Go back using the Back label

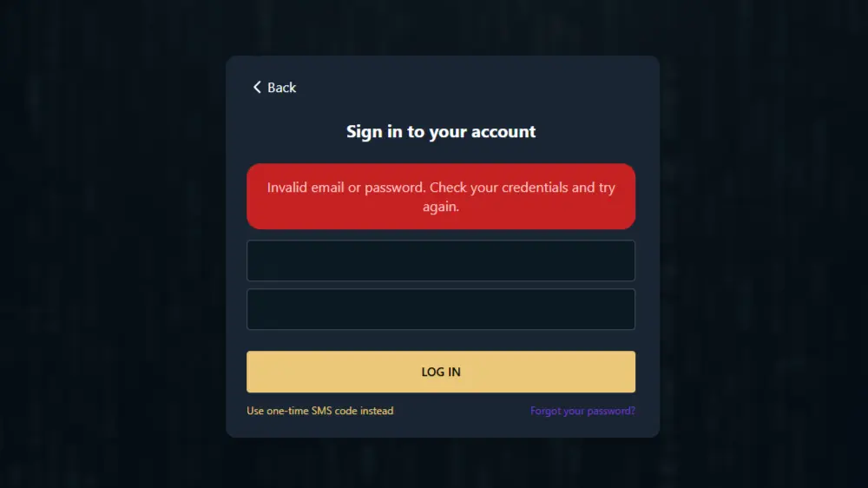pos(281,88)
